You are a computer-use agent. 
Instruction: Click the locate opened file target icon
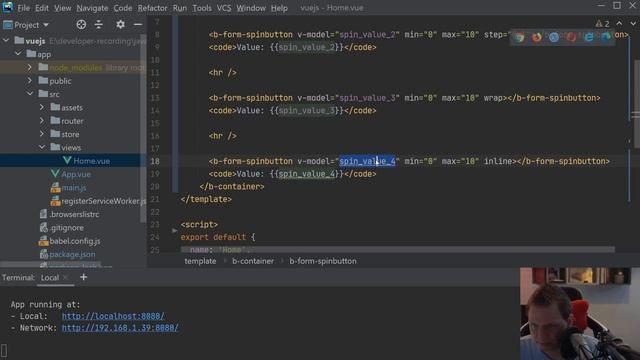[81, 24]
